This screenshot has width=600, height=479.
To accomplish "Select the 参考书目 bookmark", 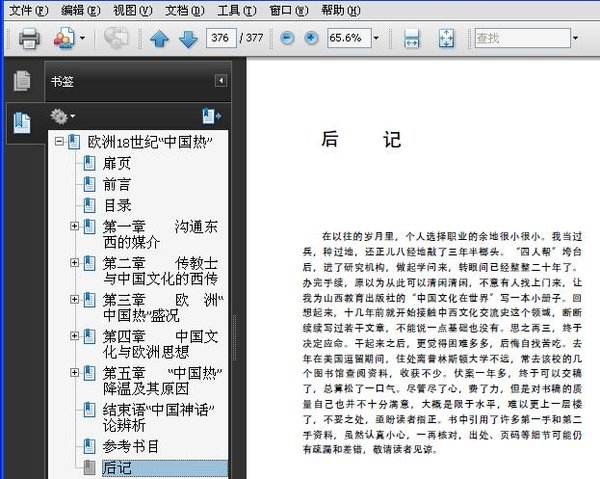I will 130,446.
